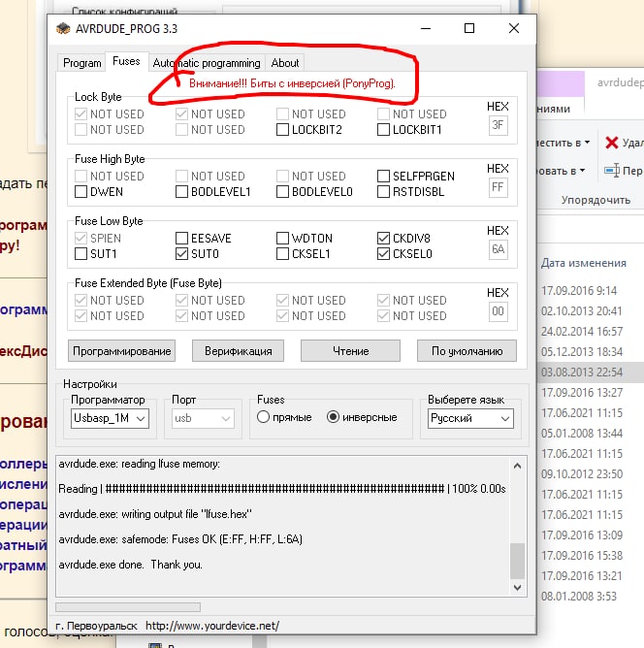644x648 pixels.
Task: Click the Fuse Extended Byte HEX field 00
Action: [x=499, y=311]
